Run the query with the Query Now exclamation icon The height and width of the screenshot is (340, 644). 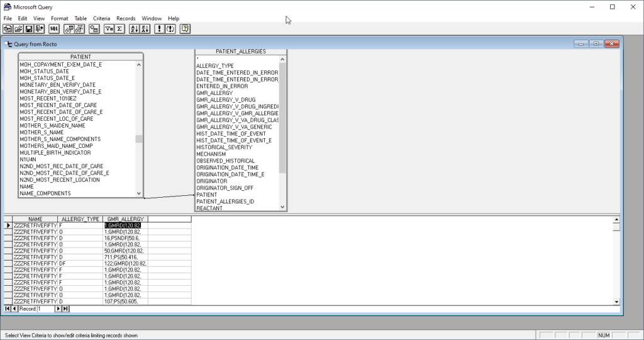click(x=159, y=29)
